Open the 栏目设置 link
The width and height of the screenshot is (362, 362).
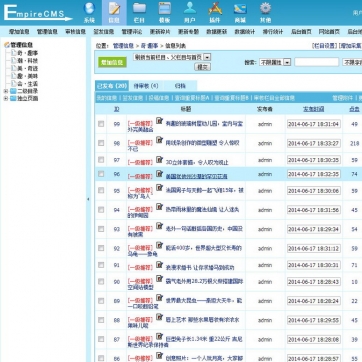pos(325,46)
